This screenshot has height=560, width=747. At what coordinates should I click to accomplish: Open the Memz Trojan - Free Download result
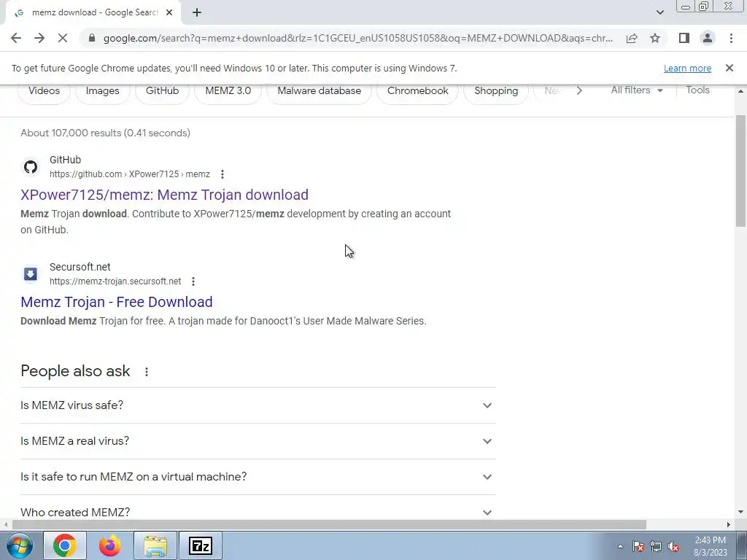(x=116, y=302)
